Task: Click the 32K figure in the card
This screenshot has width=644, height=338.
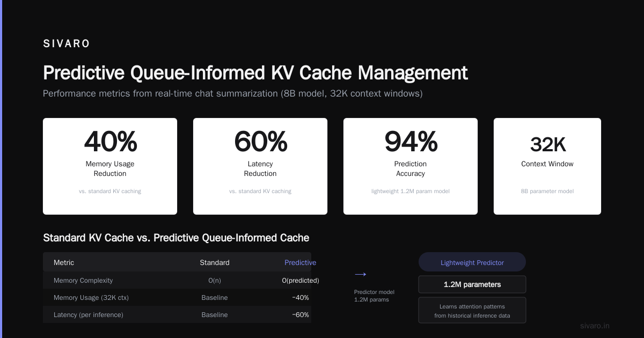Action: point(547,145)
